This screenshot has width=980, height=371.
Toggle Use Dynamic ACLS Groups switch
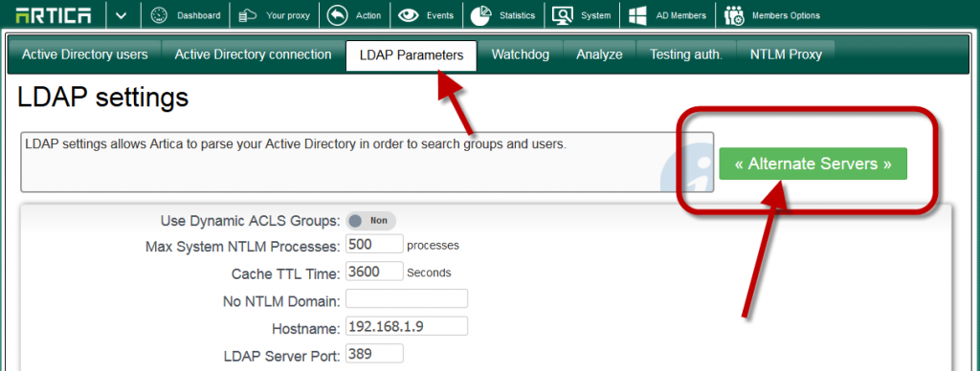370,221
